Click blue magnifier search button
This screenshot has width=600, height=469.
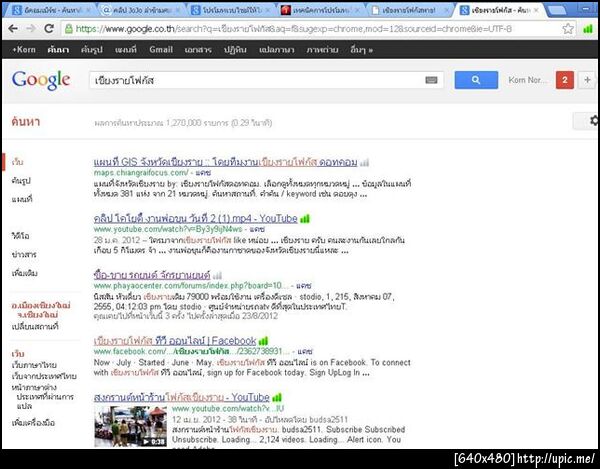click(x=476, y=80)
